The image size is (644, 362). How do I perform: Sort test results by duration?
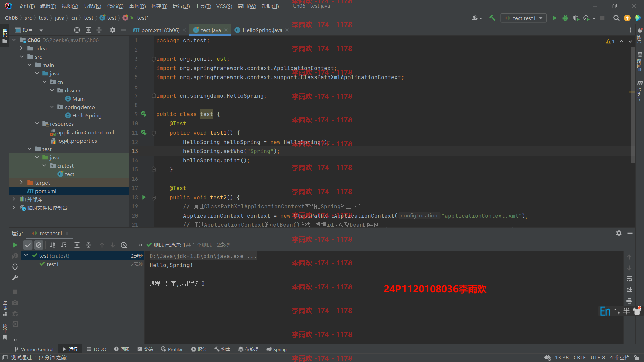63,245
